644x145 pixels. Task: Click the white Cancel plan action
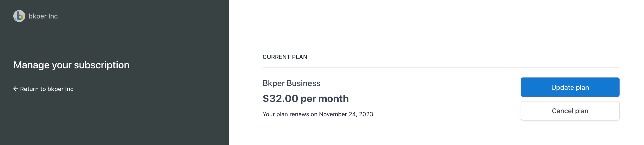coord(570,111)
